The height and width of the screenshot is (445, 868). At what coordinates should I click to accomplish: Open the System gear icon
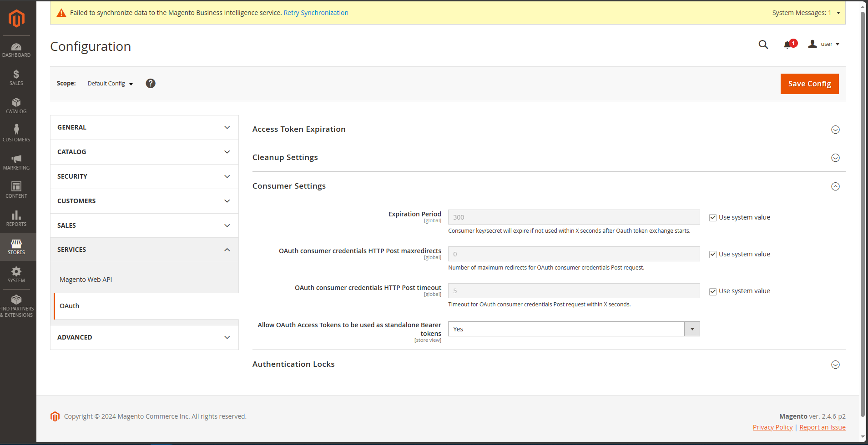click(x=16, y=275)
